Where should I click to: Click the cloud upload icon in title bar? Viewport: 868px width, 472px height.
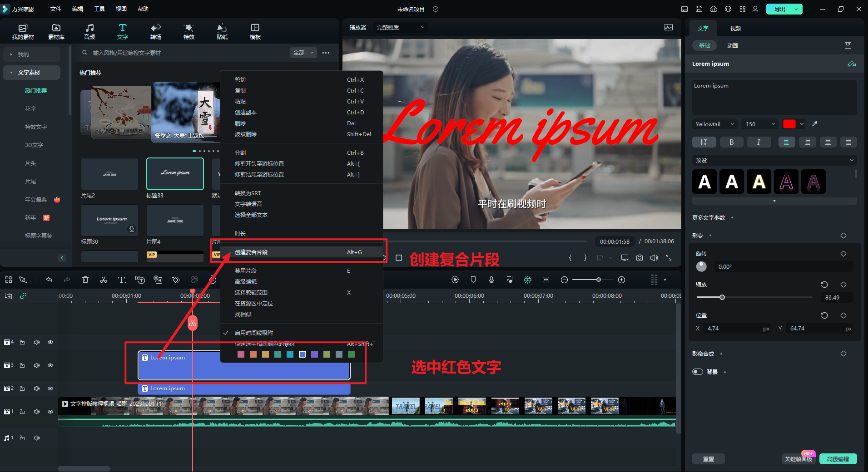714,9
